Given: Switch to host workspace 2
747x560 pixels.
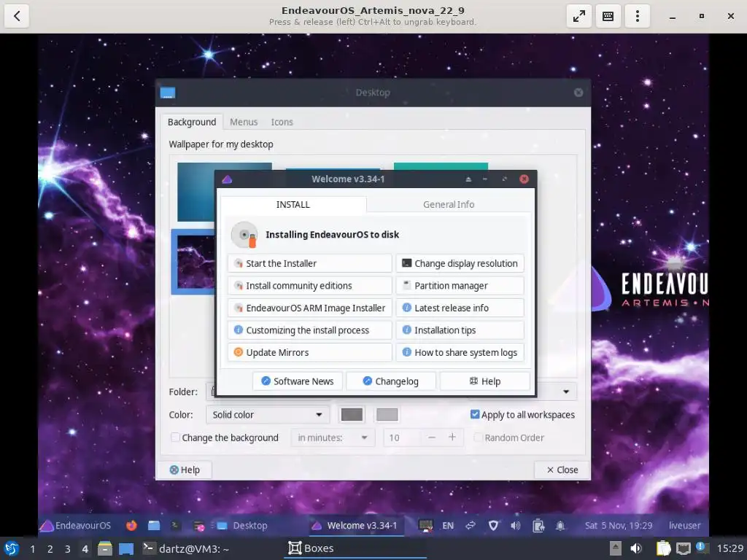Looking at the screenshot, I should [x=50, y=549].
